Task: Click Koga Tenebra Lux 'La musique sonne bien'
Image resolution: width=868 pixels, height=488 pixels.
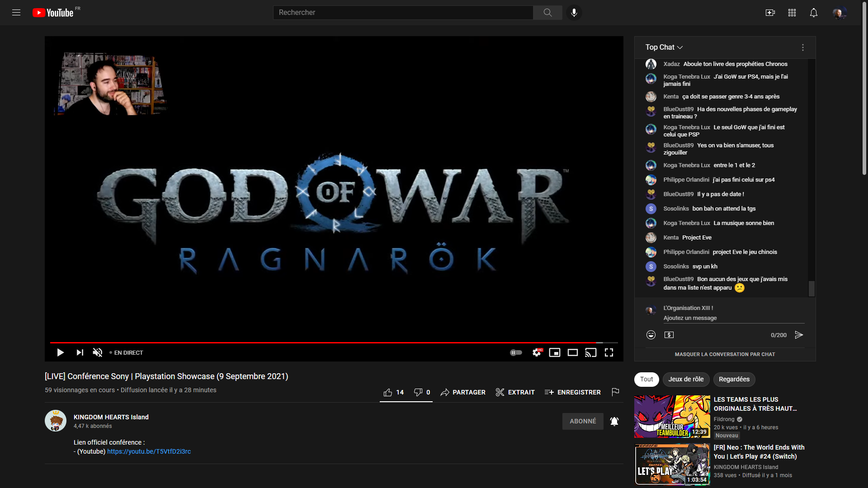Action: tap(744, 223)
